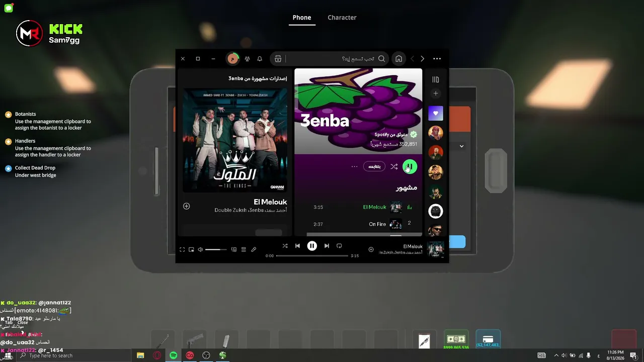This screenshot has width=644, height=362.
Task: Open the Spotify profile avatar menu
Action: [232, 59]
